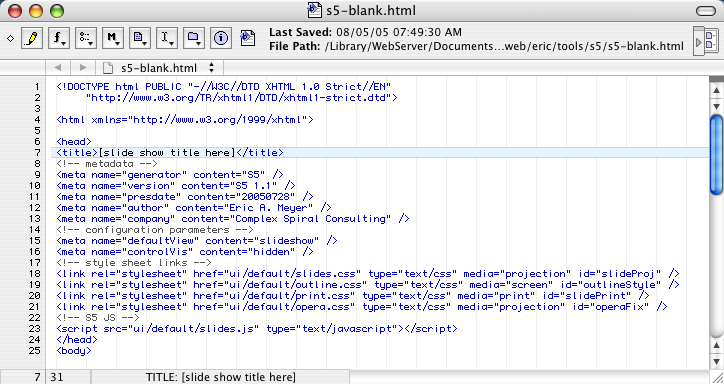
Task: Toggle the pencil document-editable icon
Action: [32, 38]
